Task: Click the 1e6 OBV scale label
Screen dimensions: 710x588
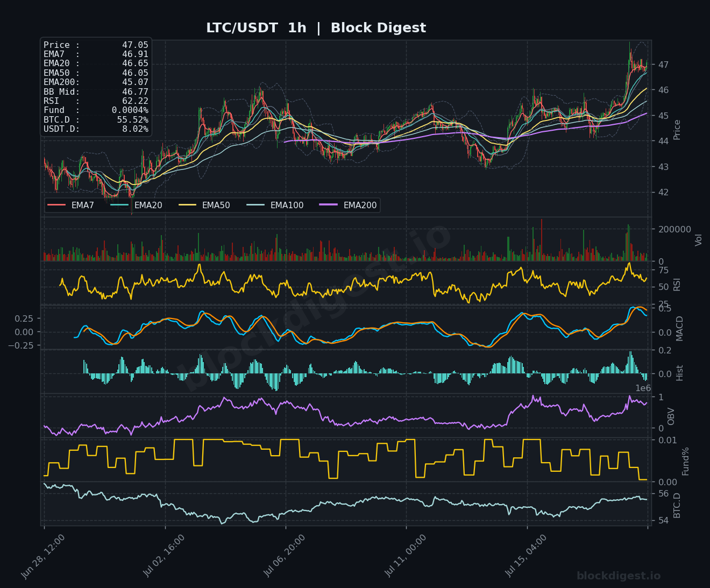Action: 643,388
